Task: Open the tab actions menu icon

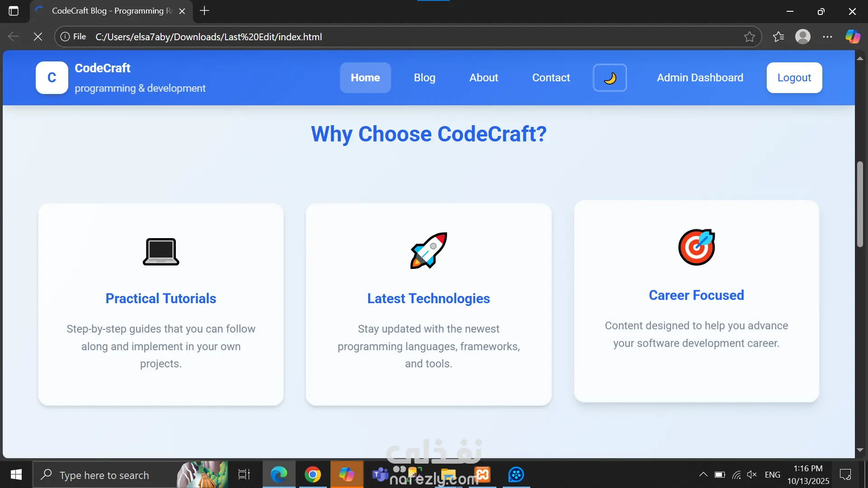Action: click(14, 11)
